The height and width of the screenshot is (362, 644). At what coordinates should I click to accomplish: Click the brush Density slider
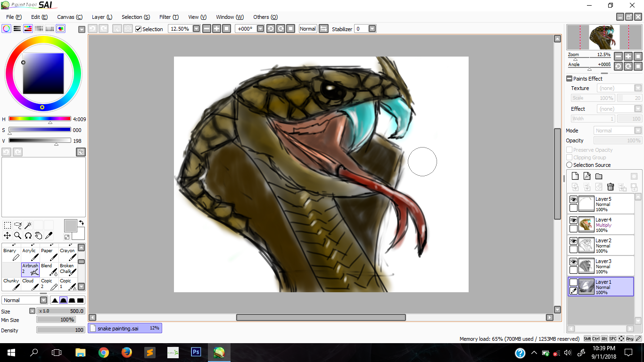[x=60, y=330]
